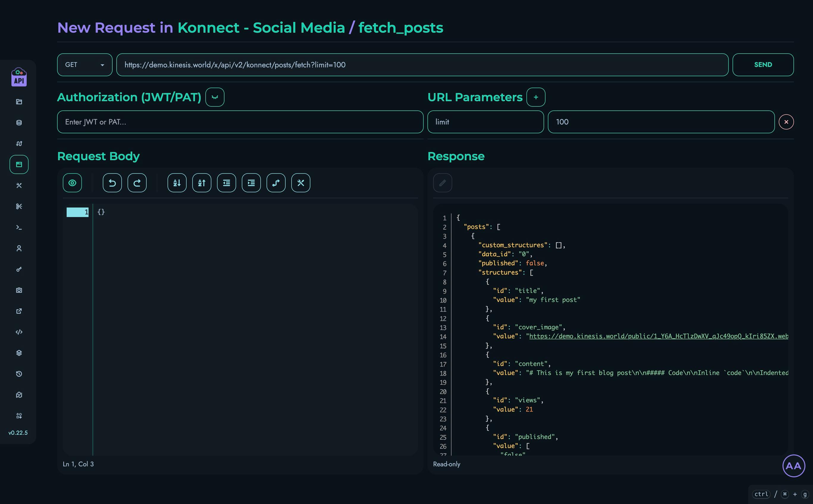Click the AA font size button
The width and height of the screenshot is (813, 504).
(794, 466)
